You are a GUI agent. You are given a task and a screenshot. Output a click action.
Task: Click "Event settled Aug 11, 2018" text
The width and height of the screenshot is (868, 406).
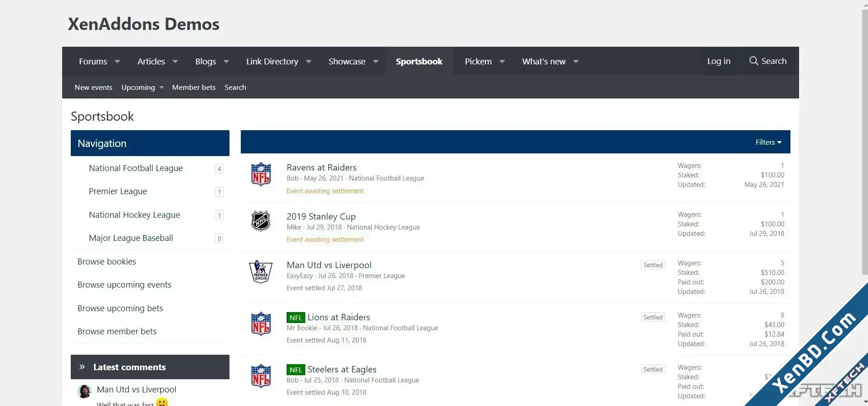point(327,340)
